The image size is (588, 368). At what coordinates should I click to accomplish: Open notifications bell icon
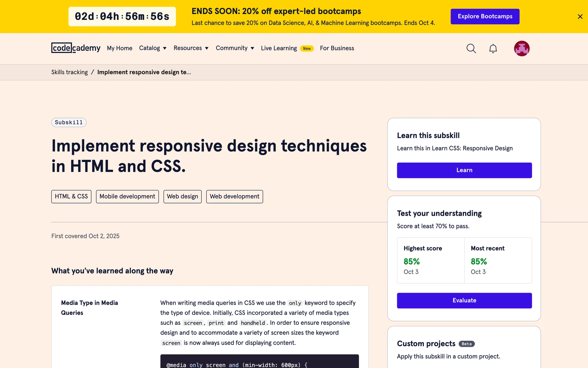click(493, 48)
